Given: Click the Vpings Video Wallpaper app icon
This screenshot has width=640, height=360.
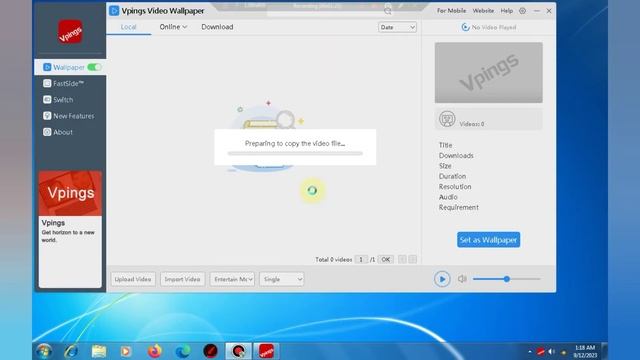Looking at the screenshot, I should coord(114,11).
